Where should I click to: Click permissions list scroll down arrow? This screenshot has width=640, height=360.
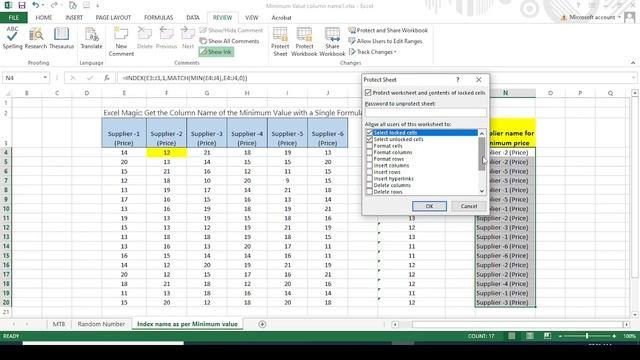pos(482,191)
